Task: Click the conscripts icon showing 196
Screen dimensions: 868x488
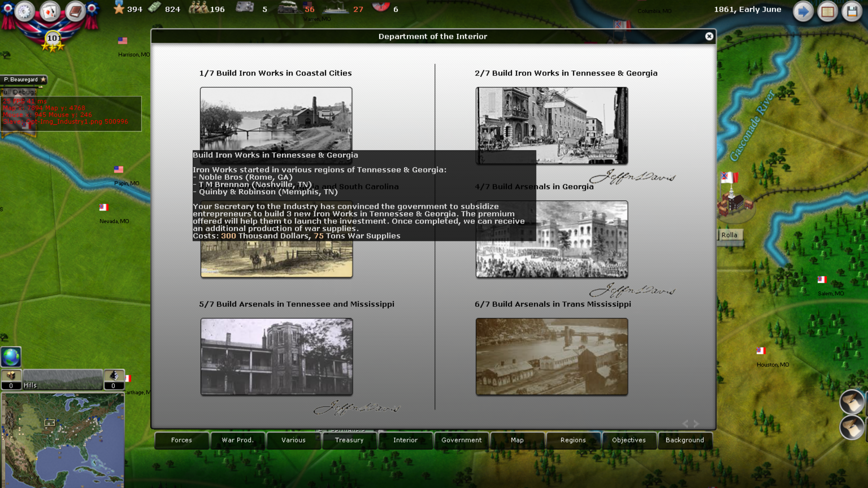Action: tap(198, 8)
